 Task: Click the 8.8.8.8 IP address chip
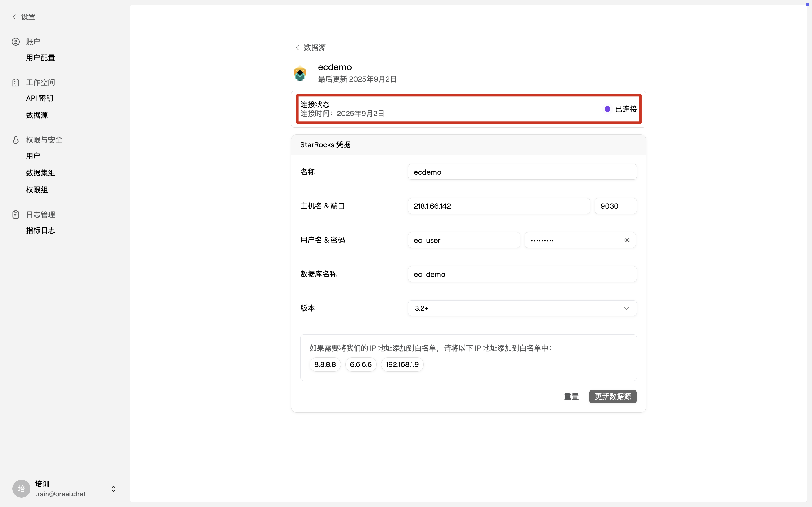325,364
